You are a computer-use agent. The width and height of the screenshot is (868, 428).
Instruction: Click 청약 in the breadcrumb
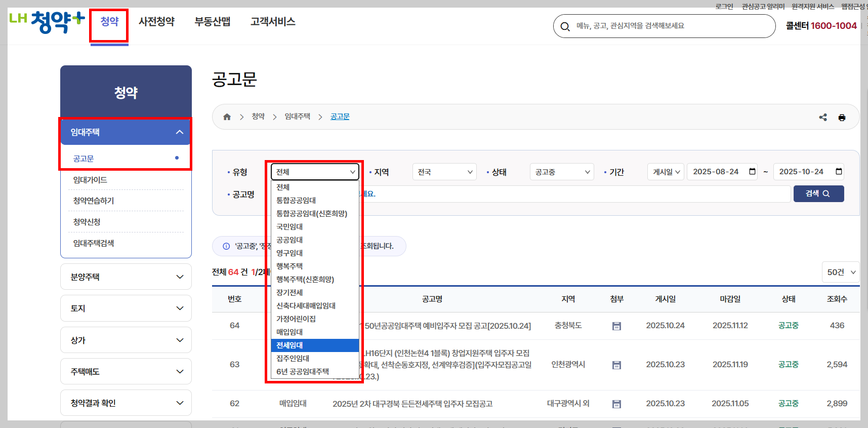[x=258, y=116]
